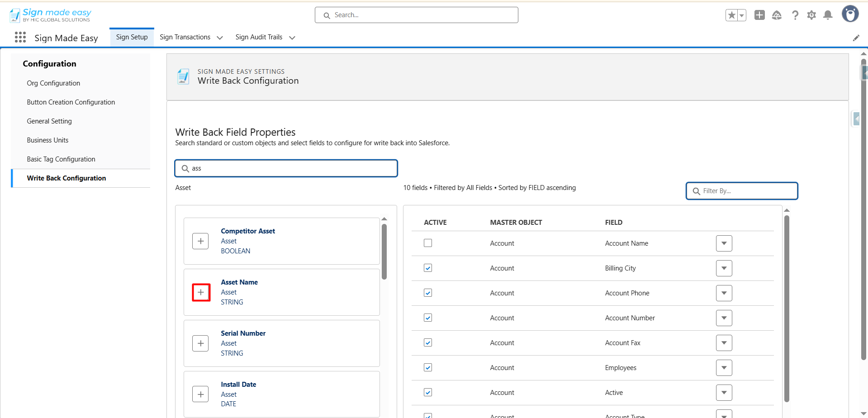The width and height of the screenshot is (868, 418).
Task: Uncheck the Account Fax active checkbox
Action: tap(428, 342)
